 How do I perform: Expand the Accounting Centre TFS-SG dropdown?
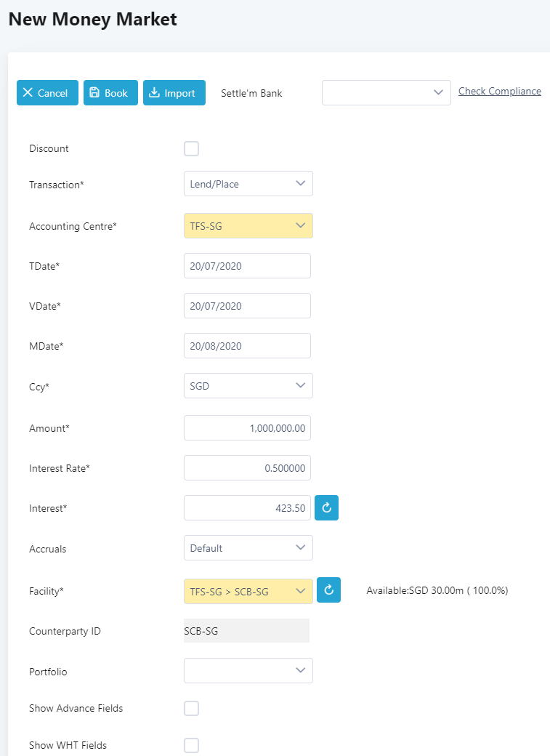248,225
